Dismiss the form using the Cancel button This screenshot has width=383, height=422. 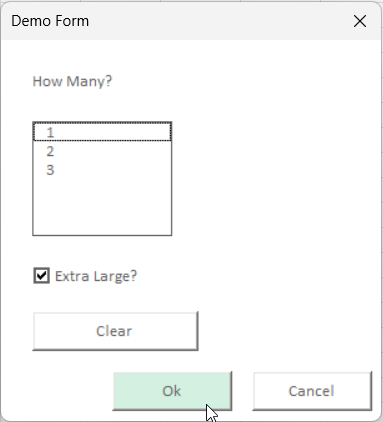pyautogui.click(x=312, y=391)
